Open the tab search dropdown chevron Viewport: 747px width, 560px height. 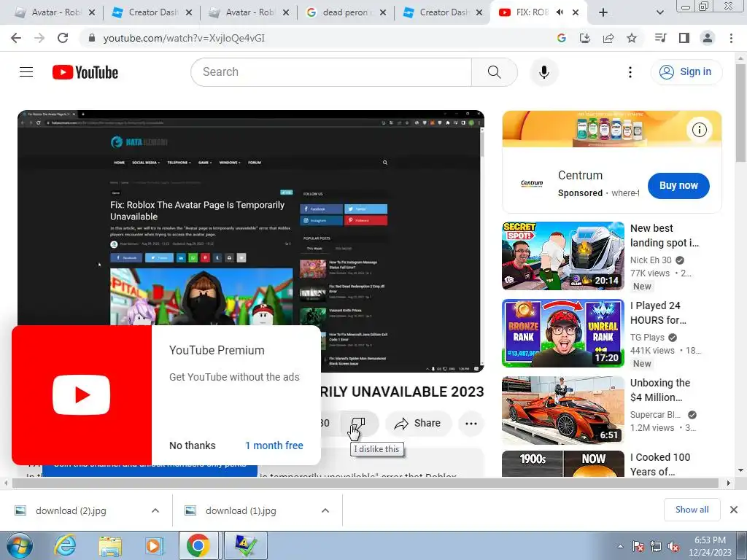[x=659, y=13]
